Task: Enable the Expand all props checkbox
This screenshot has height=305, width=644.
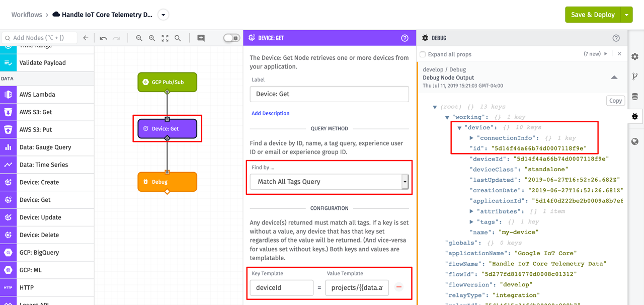Action: [422, 54]
